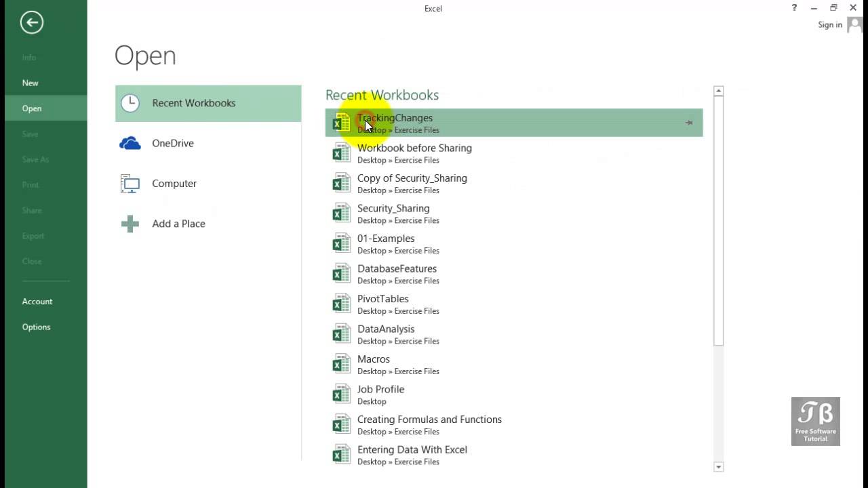868x488 pixels.
Task: Click the Excel icon beside 01-Examples
Action: tap(341, 243)
